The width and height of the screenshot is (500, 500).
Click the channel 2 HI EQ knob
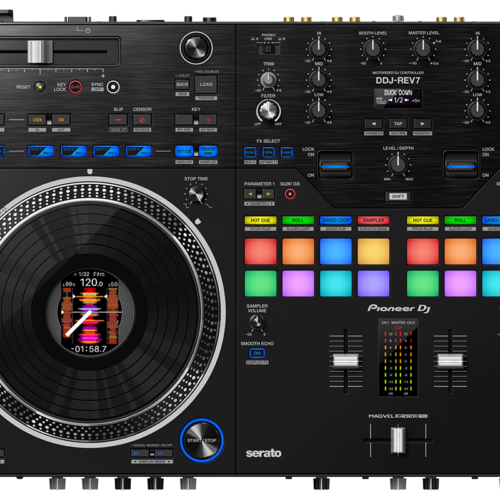tap(477, 49)
